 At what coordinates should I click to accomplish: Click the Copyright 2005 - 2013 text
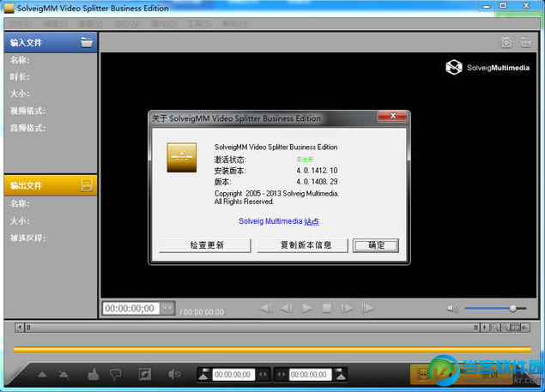(276, 194)
